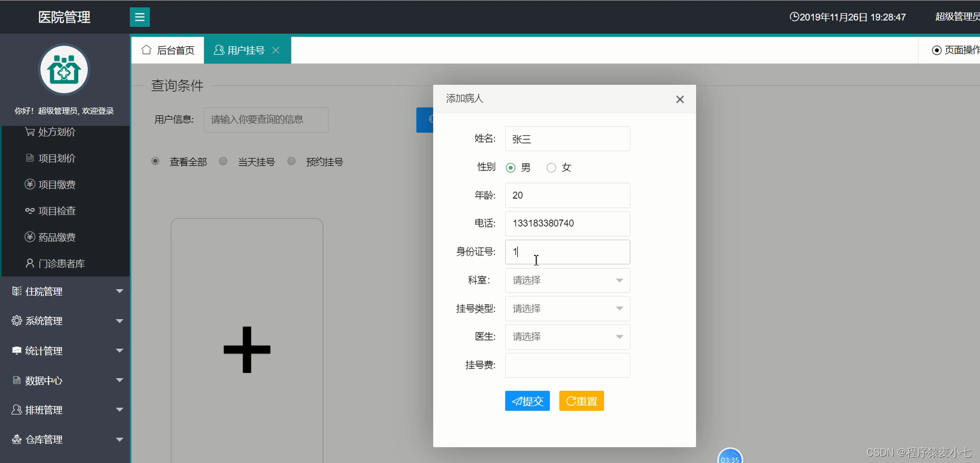
Task: Focus the 年龄 input field
Action: coord(567,195)
